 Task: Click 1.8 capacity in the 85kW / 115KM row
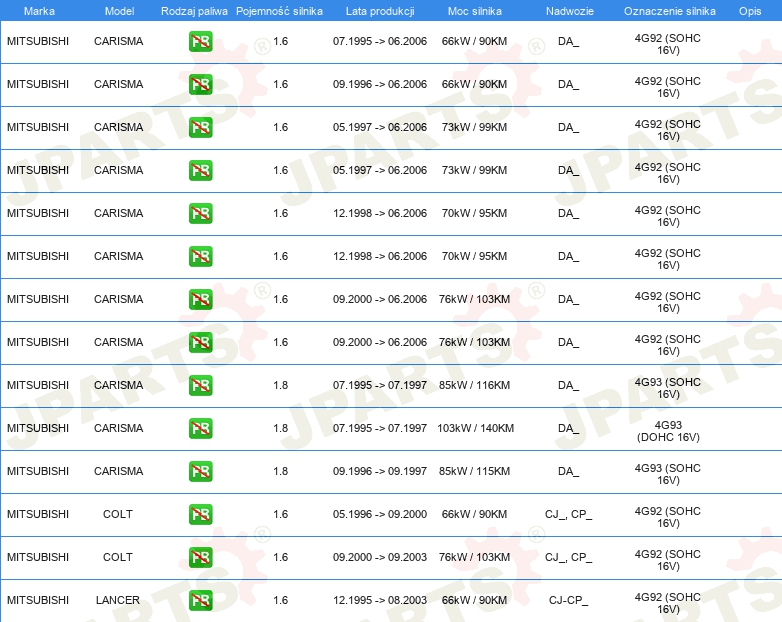(280, 471)
